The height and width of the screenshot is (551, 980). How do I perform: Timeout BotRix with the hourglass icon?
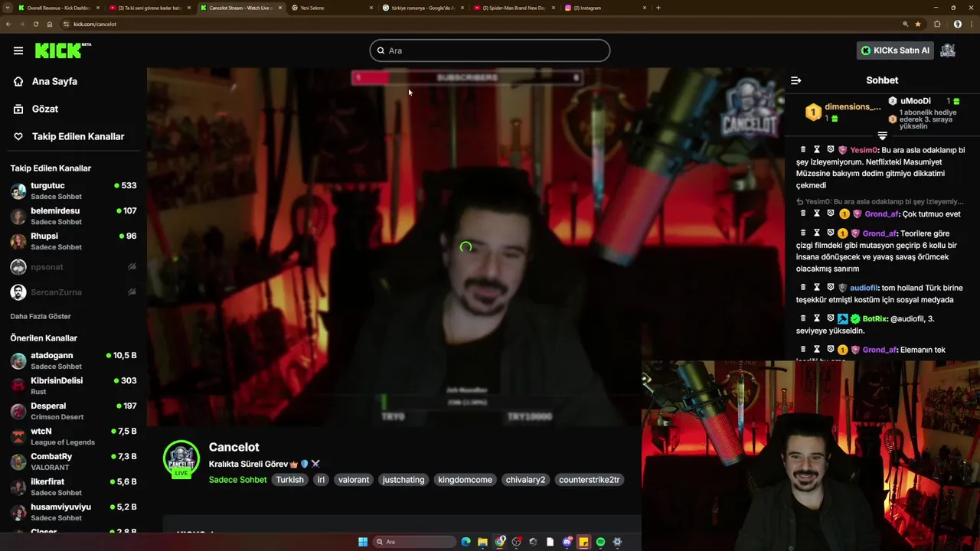pyautogui.click(x=817, y=318)
